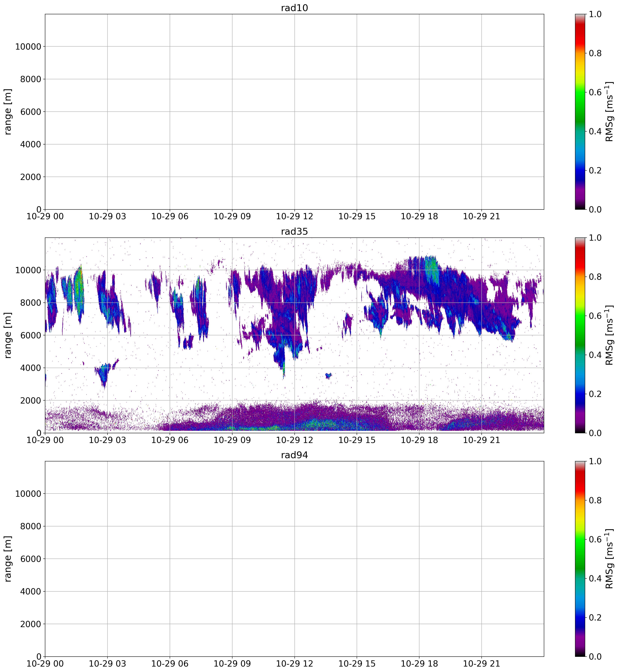Click the 1.0 label on rad35 colorbar

pos(595,238)
